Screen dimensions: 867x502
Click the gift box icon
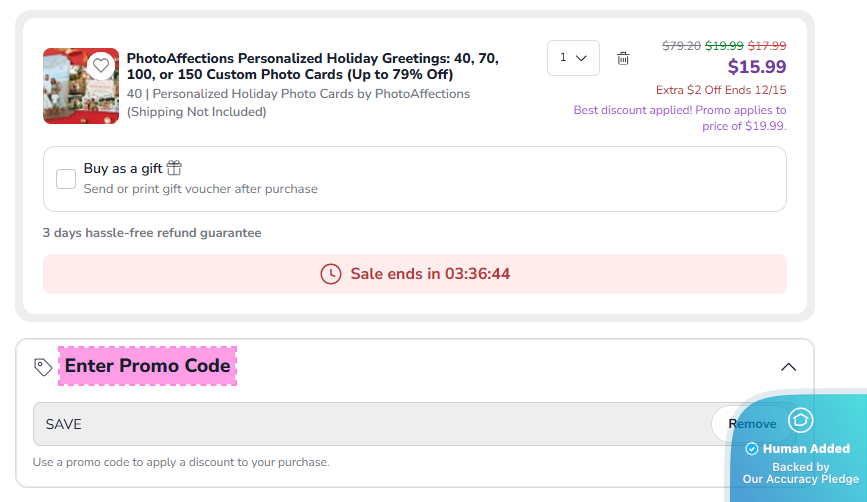[x=174, y=168]
